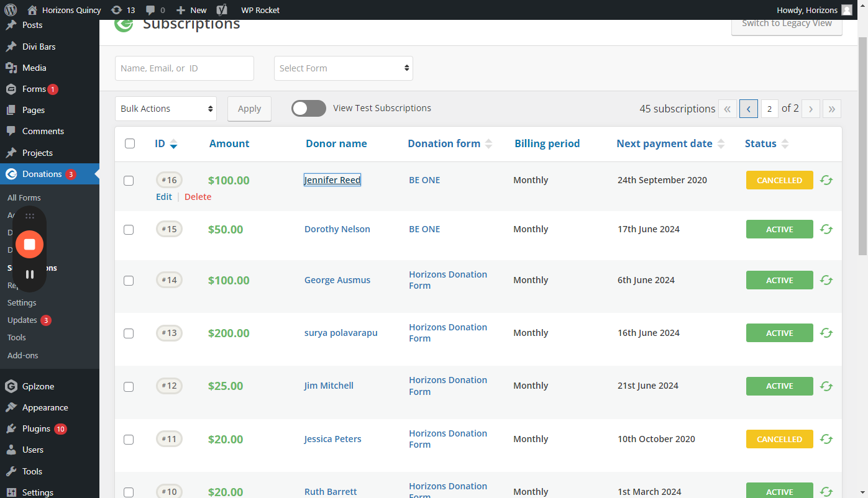Check the box for subscription #13
Viewport: 868px width, 498px height.
[x=129, y=333]
